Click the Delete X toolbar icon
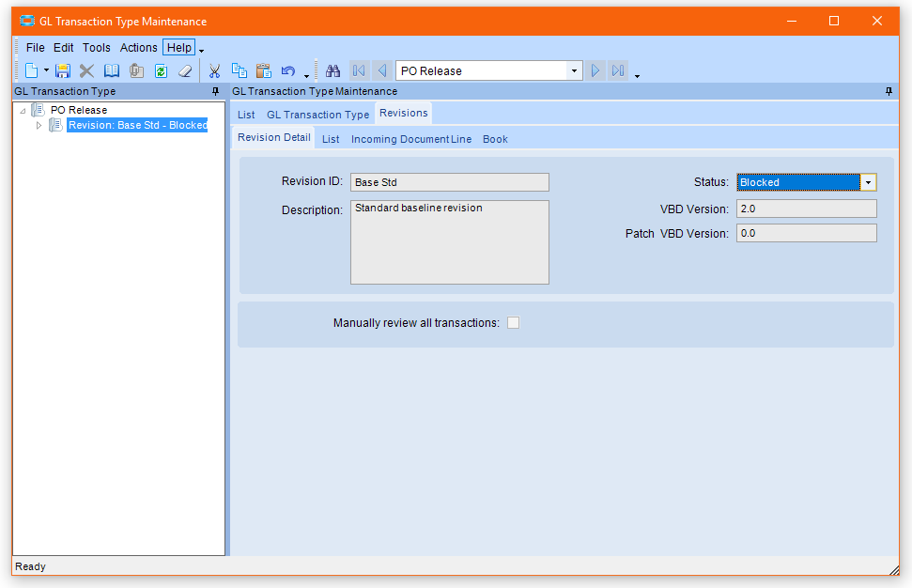The image size is (912, 588). 86,70
